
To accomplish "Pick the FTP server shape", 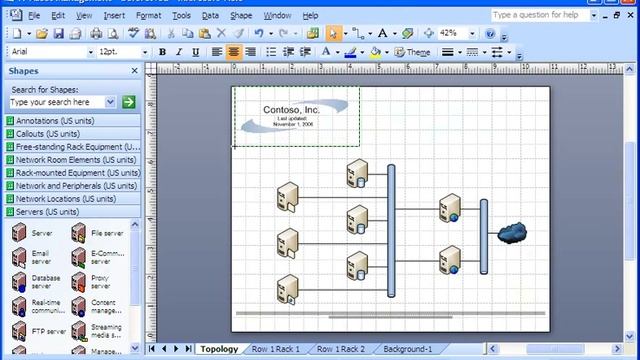I will [38, 331].
